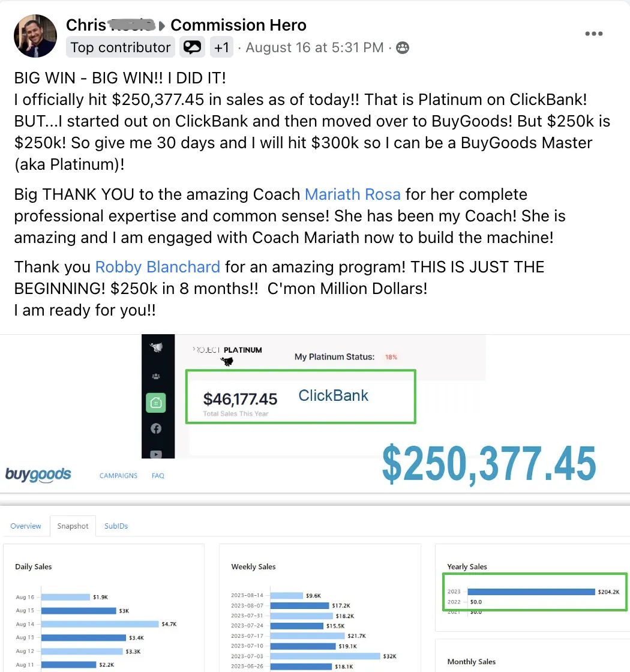This screenshot has height=672, width=630.
Task: Switch to the Overview tab
Action: (26, 526)
